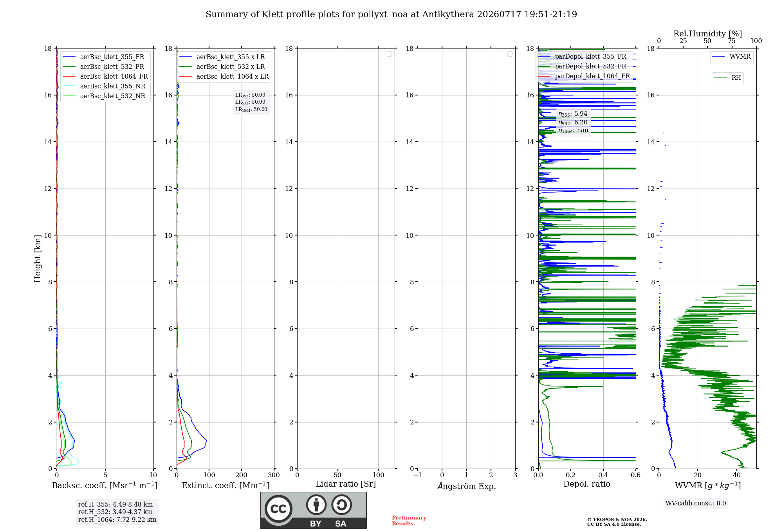Click the plot title Summary of Klett profile plots
The image size is (783, 532).
391,14
